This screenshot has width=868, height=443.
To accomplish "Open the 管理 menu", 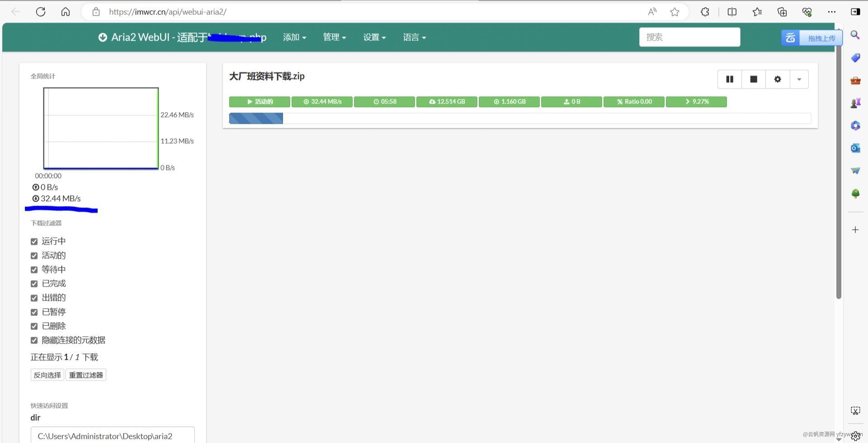I will tap(335, 37).
